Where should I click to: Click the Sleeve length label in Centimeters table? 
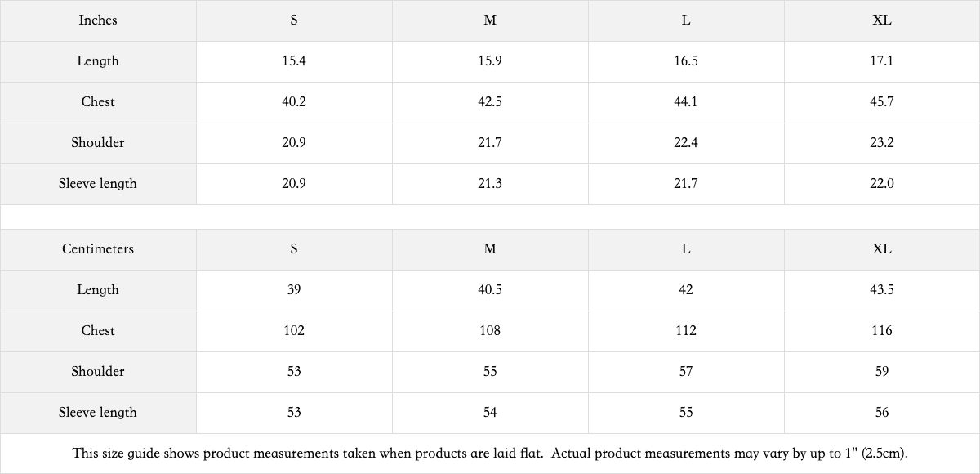pyautogui.click(x=98, y=413)
